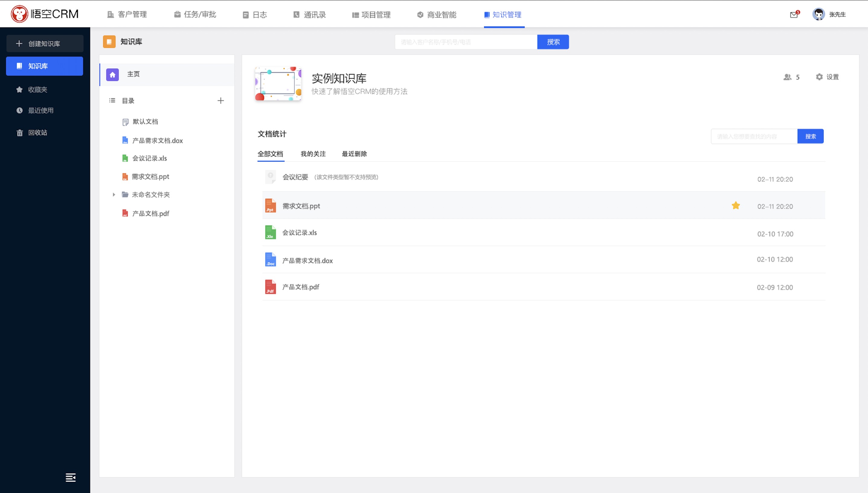Switch to the 我的关注 tab
The width and height of the screenshot is (868, 493).
(313, 154)
